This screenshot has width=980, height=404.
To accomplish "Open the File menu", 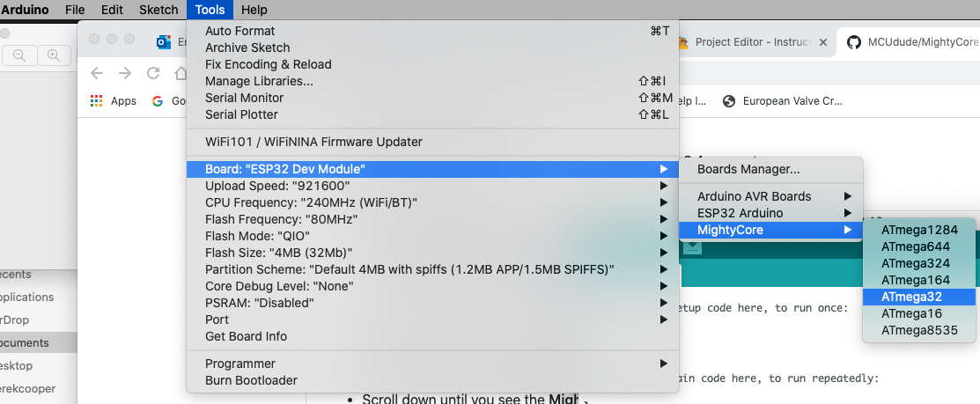I will [75, 10].
